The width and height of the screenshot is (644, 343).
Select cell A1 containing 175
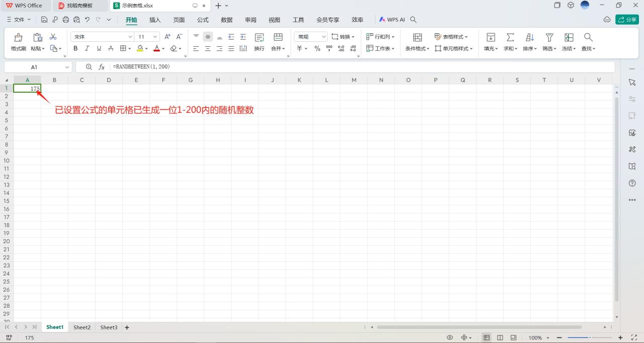click(27, 88)
